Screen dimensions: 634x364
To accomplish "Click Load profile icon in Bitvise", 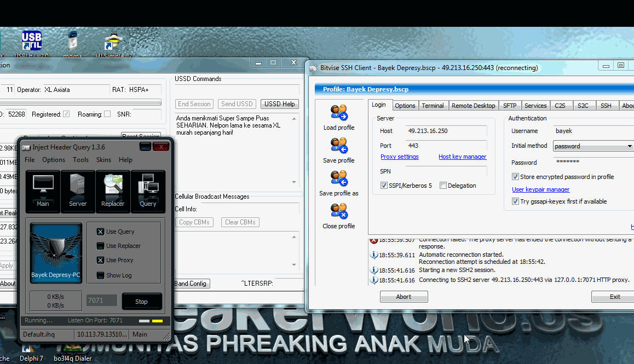I will 339,113.
